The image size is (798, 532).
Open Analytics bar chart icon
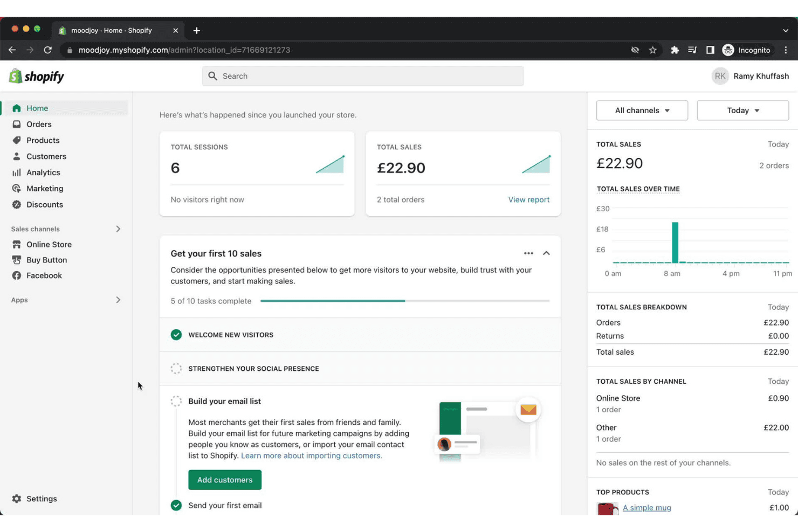[17, 172]
